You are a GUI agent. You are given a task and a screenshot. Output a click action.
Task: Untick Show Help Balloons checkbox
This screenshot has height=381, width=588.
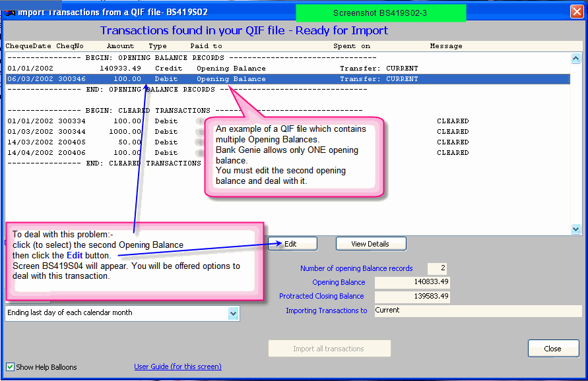pos(11,366)
